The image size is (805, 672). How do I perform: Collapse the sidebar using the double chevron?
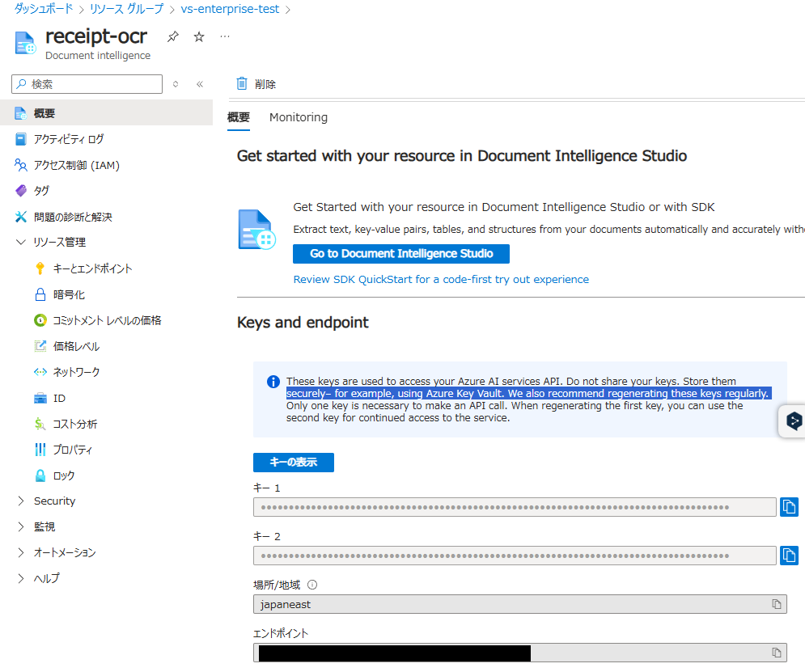coord(200,84)
